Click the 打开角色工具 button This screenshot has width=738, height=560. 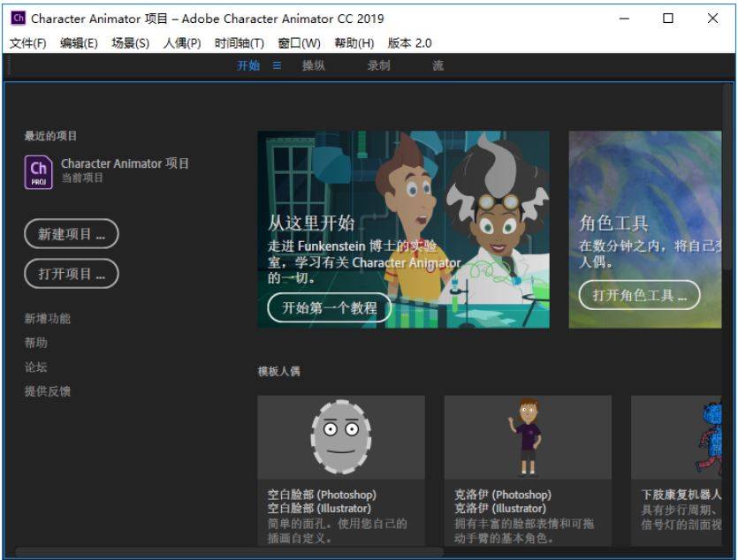639,295
